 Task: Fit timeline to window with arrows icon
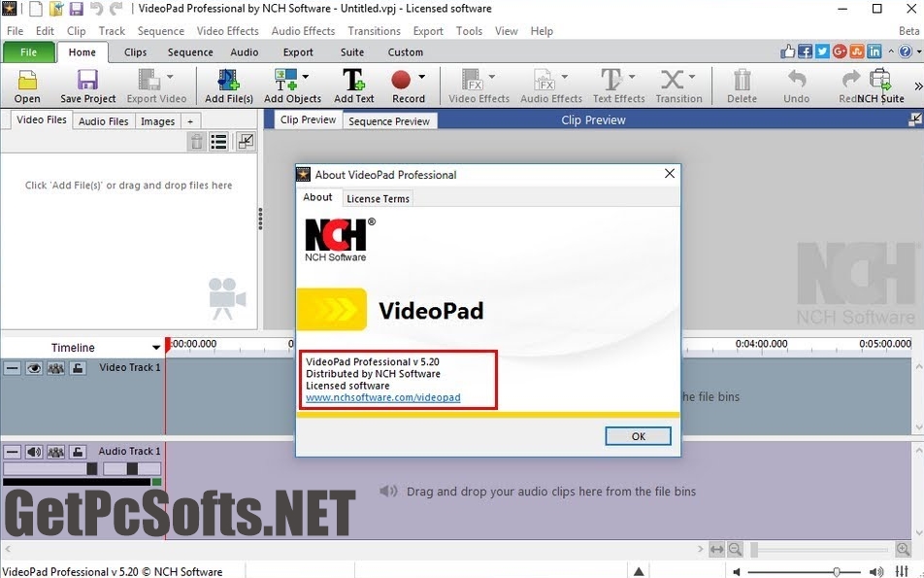pos(716,550)
